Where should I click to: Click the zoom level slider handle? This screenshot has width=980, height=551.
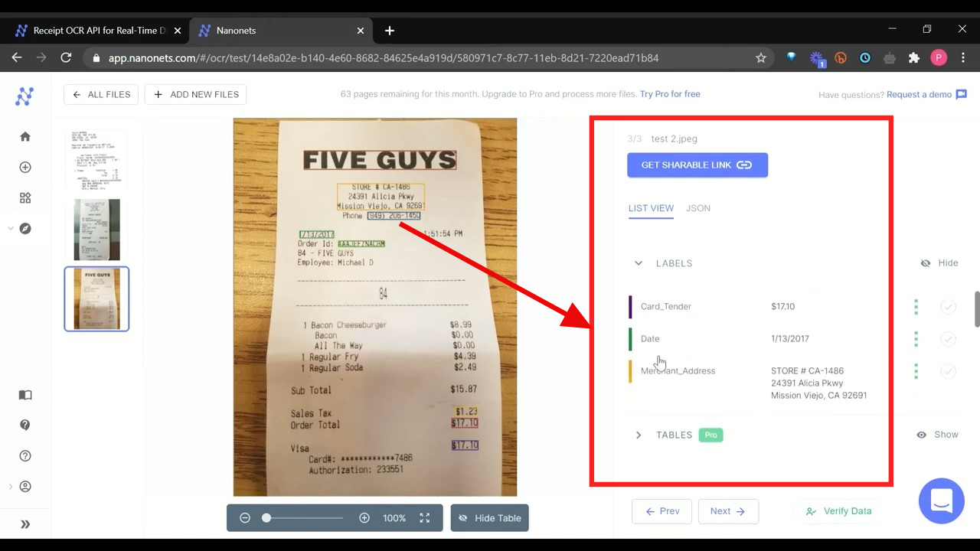click(266, 518)
